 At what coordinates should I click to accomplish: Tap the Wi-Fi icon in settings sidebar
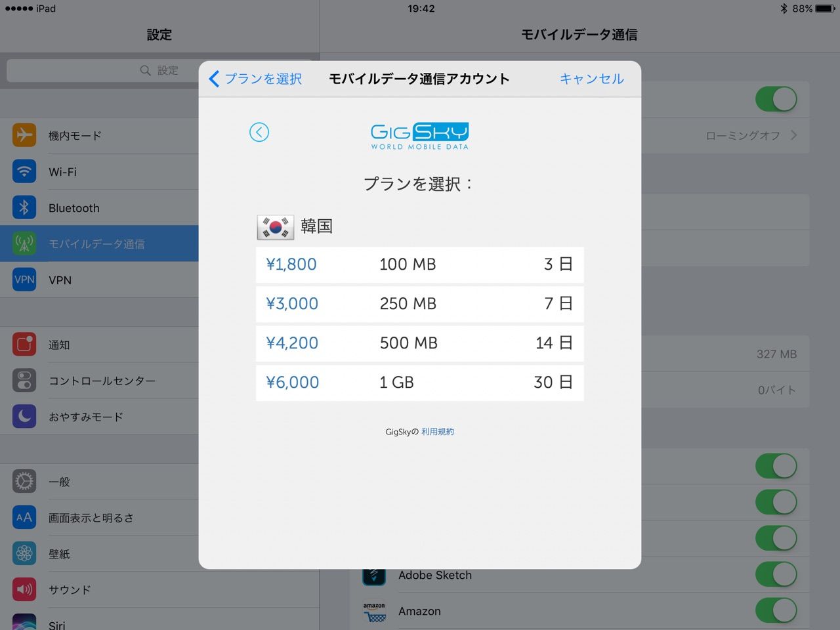click(x=24, y=171)
